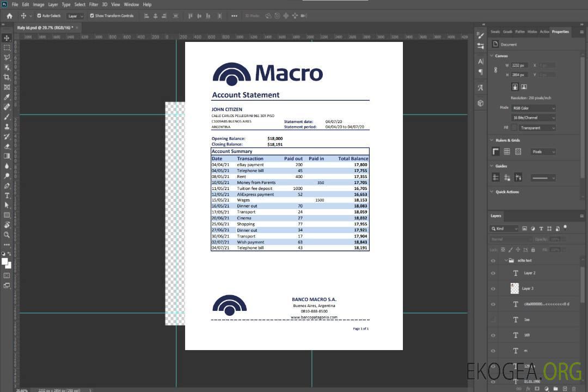588x392 pixels.
Task: Open the Properties panel flyout menu
Action: click(x=581, y=32)
